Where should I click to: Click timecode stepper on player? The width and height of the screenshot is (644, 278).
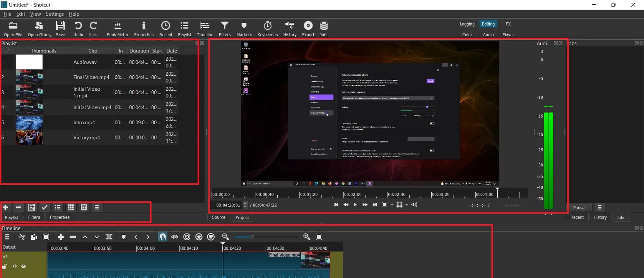coord(245,205)
